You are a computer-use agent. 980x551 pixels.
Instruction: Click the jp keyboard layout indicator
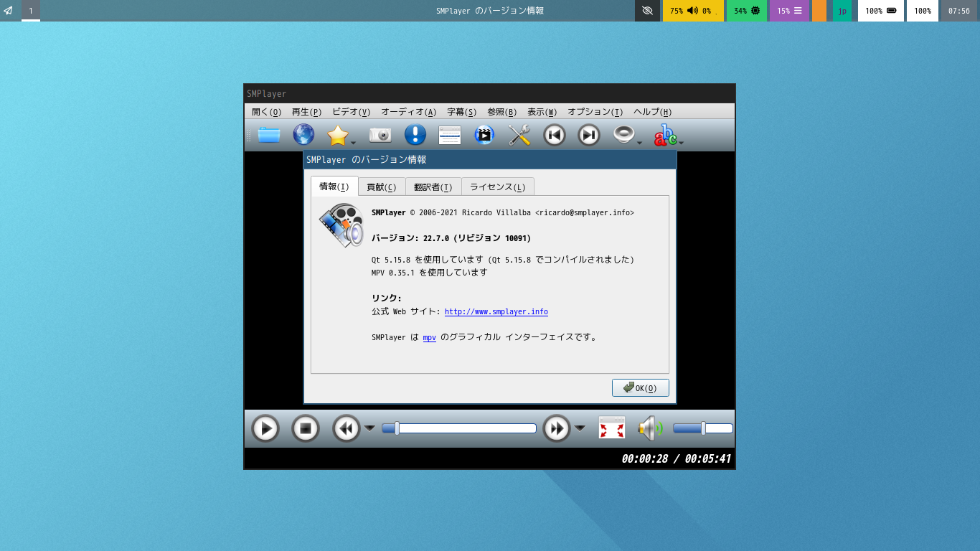pyautogui.click(x=842, y=11)
